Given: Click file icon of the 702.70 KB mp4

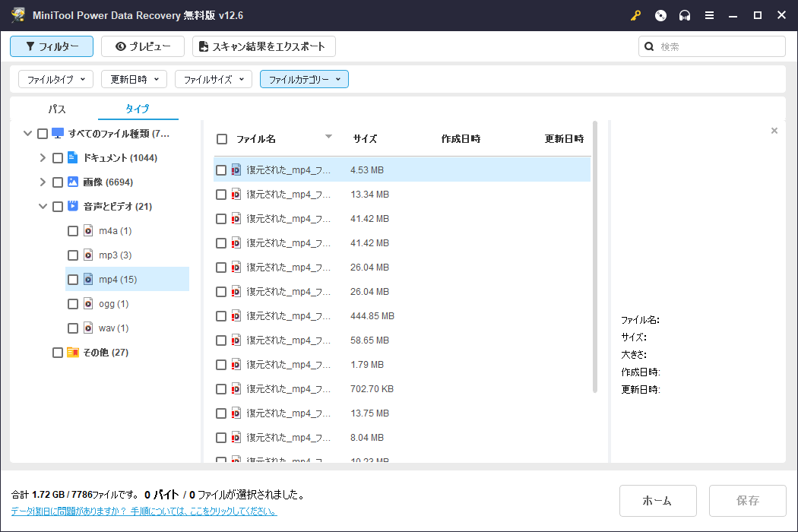Looking at the screenshot, I should click(236, 389).
